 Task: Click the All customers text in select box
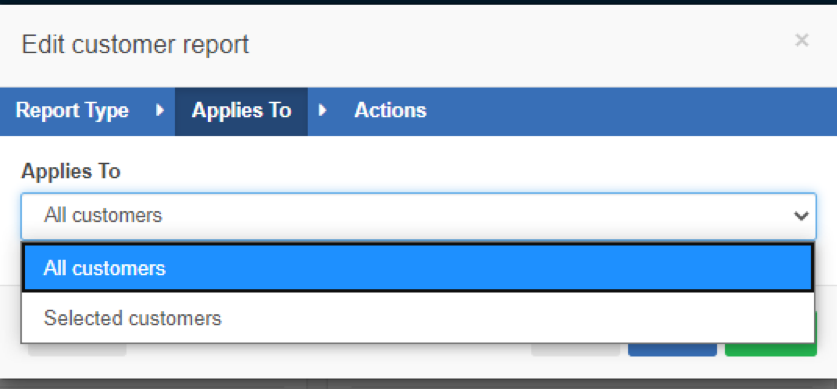click(103, 216)
